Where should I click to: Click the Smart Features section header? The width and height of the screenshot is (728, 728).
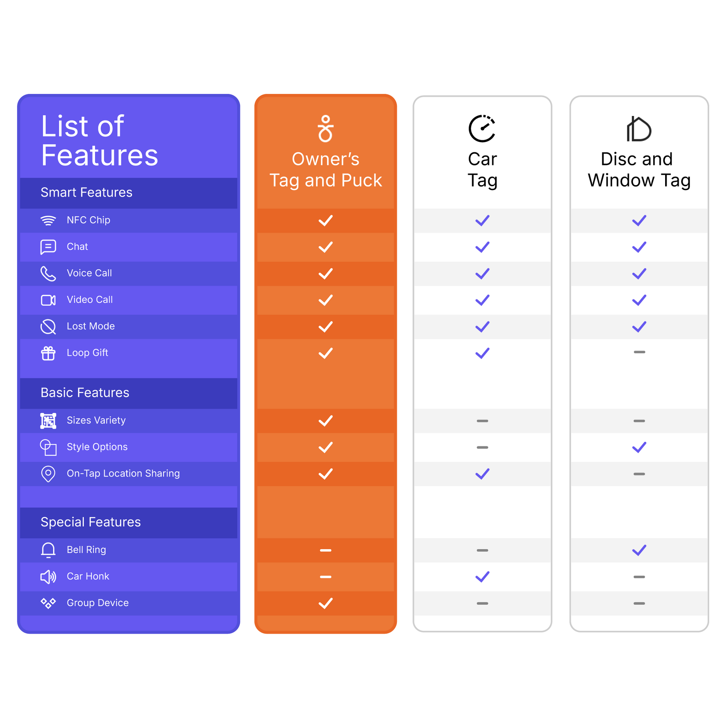(87, 193)
